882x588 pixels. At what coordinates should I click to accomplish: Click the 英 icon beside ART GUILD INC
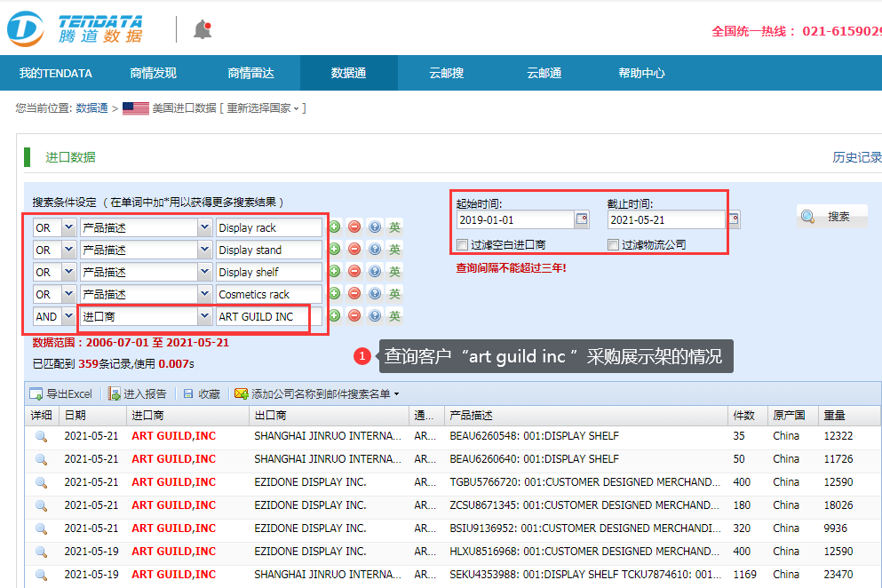[x=395, y=315]
